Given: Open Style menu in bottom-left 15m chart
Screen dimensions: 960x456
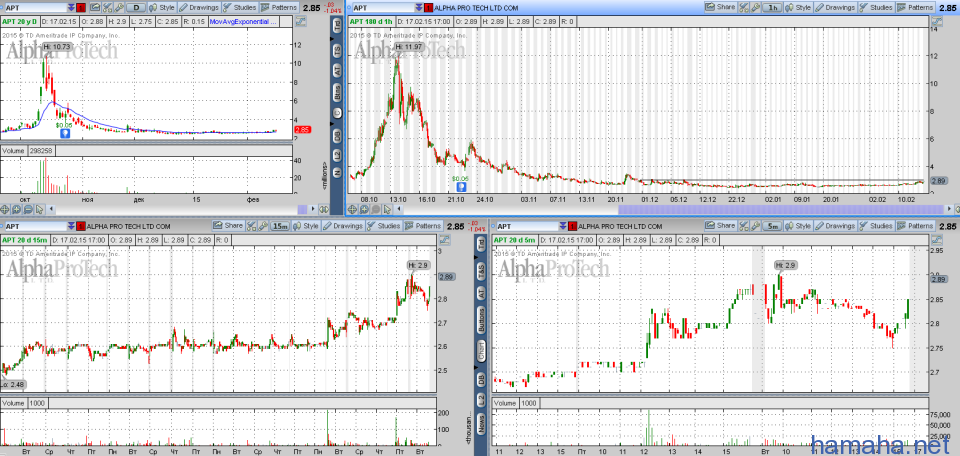Looking at the screenshot, I should [306, 226].
